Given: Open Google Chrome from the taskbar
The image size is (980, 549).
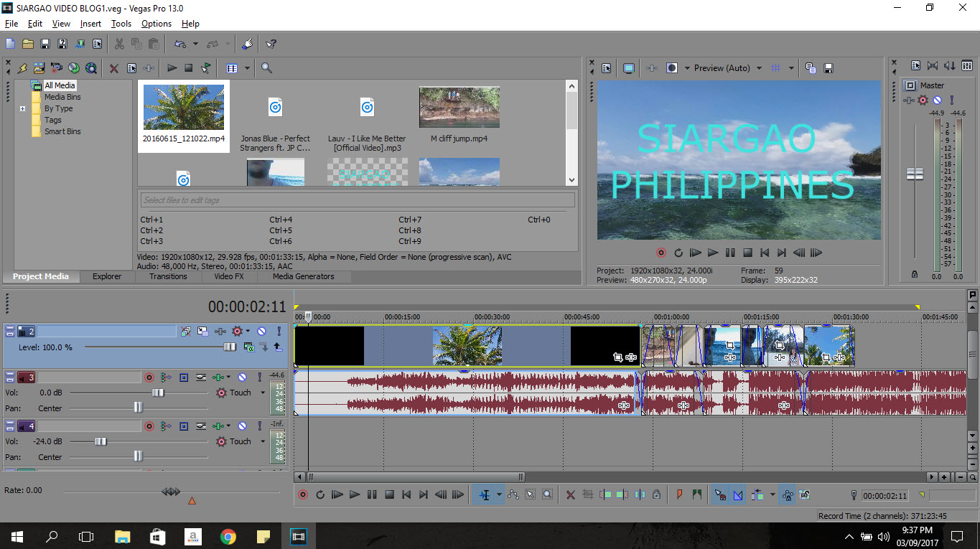Looking at the screenshot, I should [228, 536].
